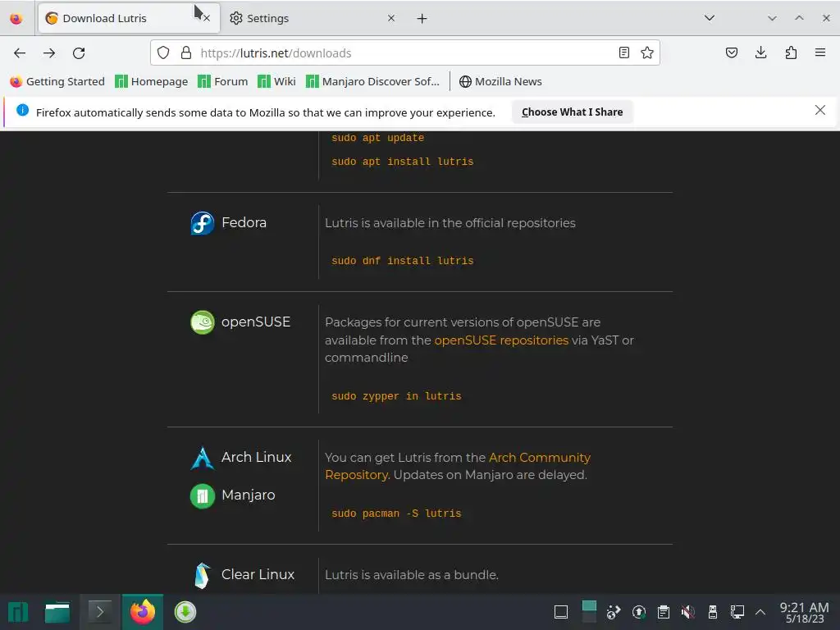
Task: Select the Download Lutris tab
Action: pos(129,18)
